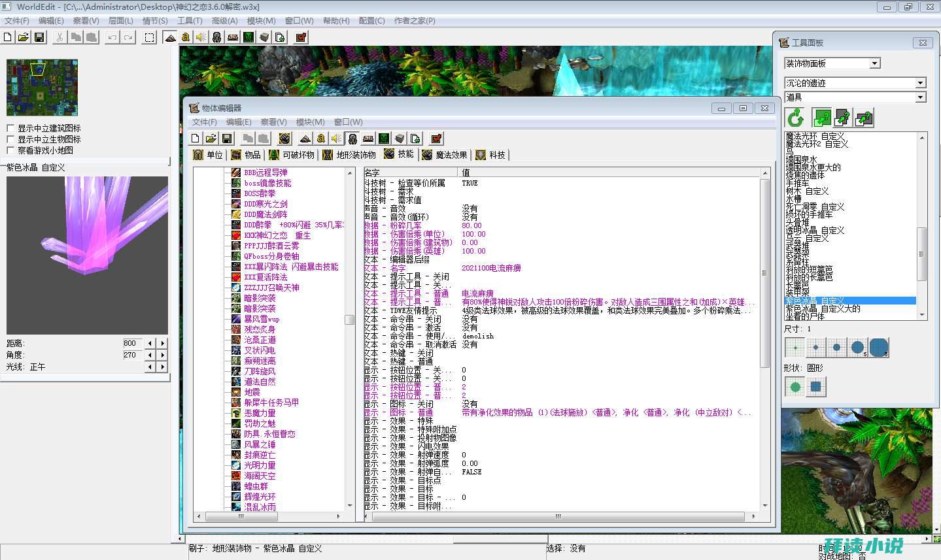Open the 沉沦的遗迹 tileset dropdown

pos(920,83)
